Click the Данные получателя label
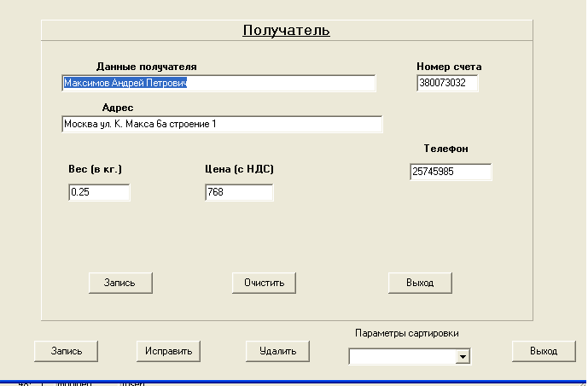 tap(146, 67)
